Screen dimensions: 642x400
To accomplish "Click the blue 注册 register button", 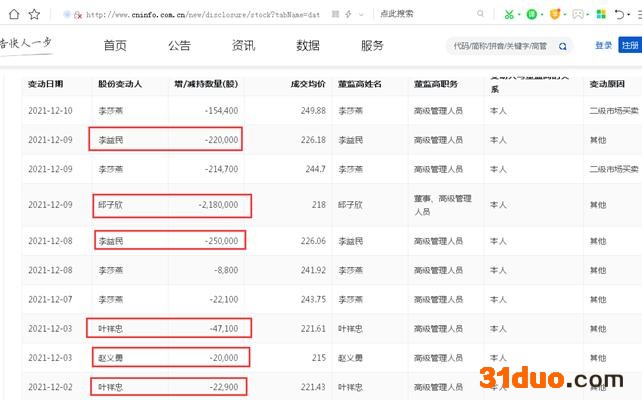I will pos(630,45).
